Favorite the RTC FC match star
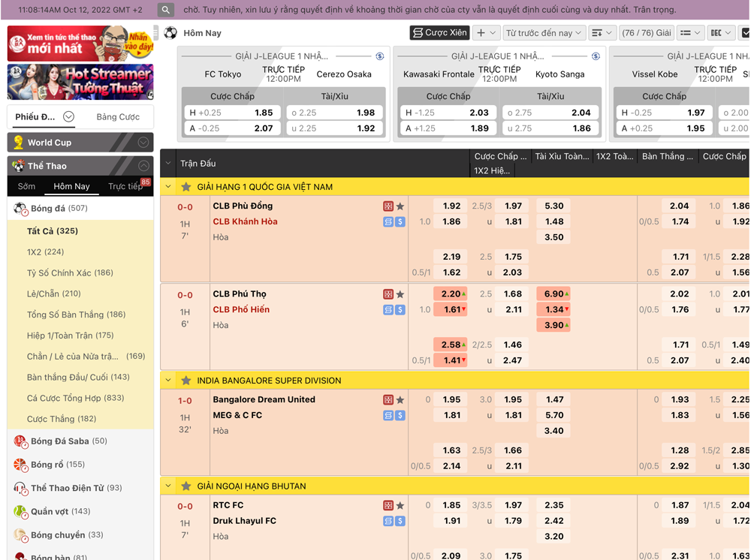 pyautogui.click(x=400, y=505)
